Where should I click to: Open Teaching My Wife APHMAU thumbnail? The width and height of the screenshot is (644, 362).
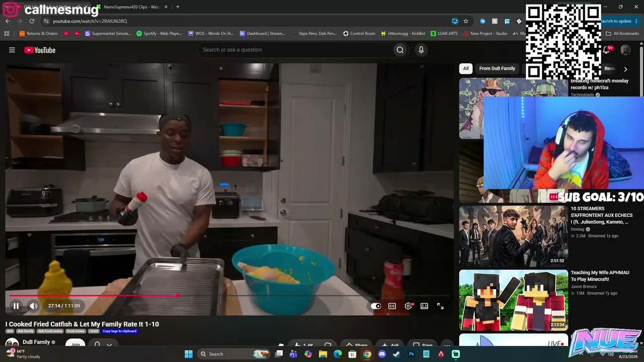[513, 300]
